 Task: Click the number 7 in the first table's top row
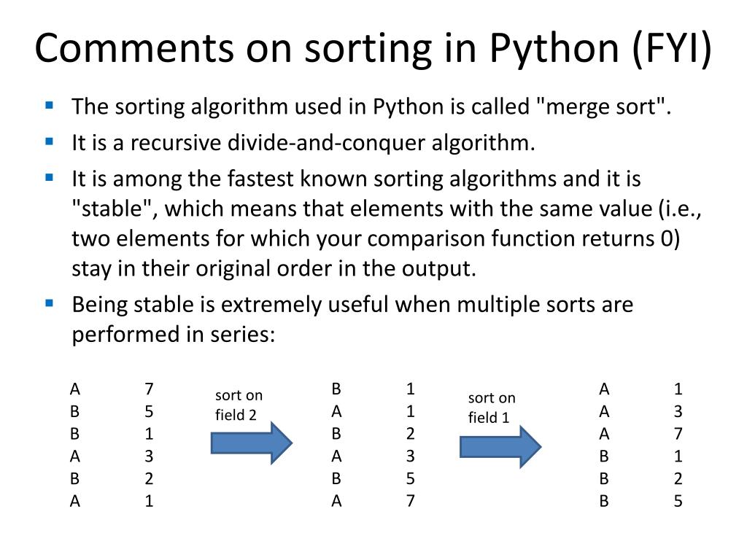149,389
